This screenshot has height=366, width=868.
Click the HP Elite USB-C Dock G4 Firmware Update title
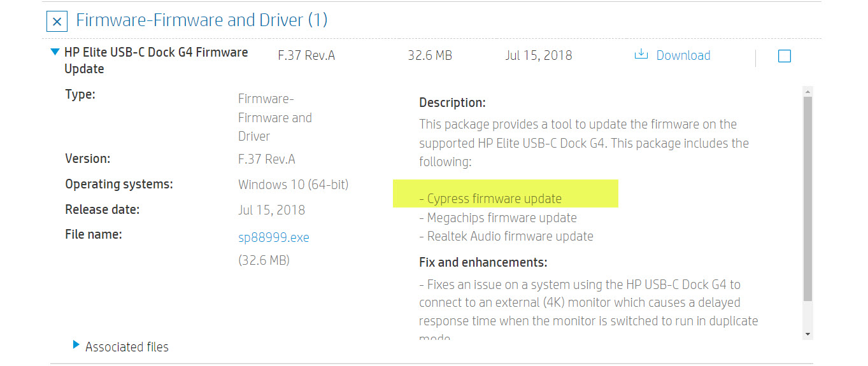(x=156, y=60)
